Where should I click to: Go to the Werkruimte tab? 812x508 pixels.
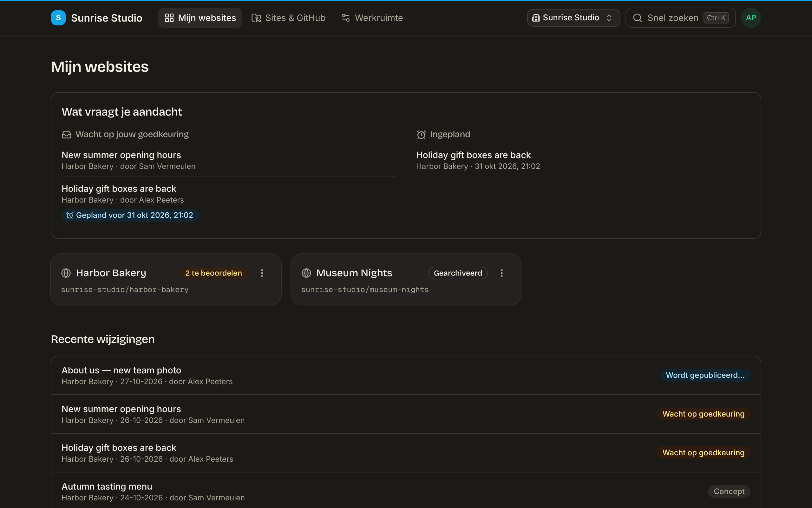(372, 18)
